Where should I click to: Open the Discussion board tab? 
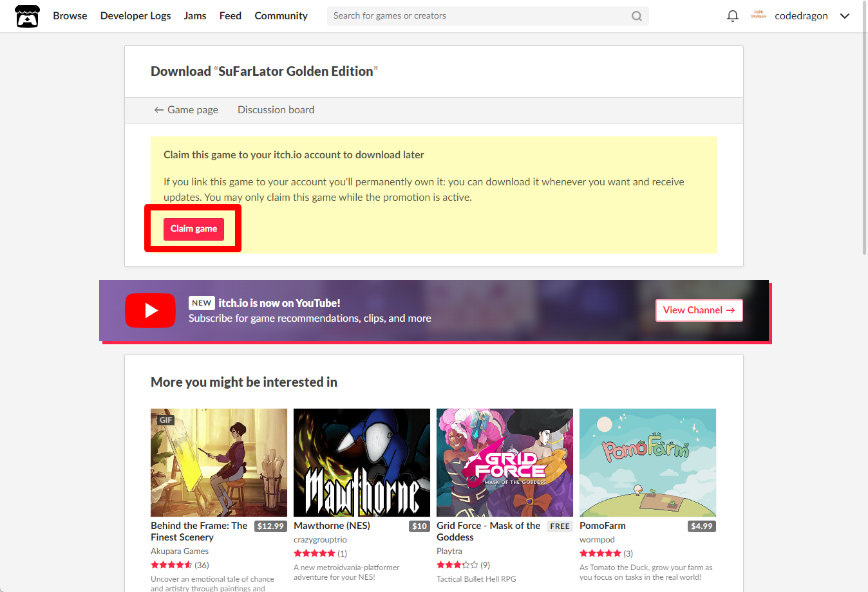pyautogui.click(x=276, y=110)
